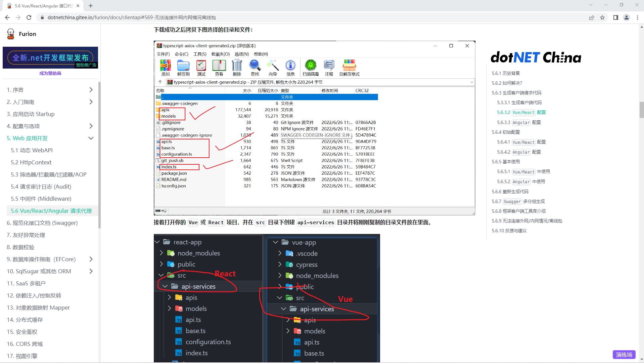Screen dimensions: 644x363
Task: Go back to the previous page
Action: pos(7,17)
